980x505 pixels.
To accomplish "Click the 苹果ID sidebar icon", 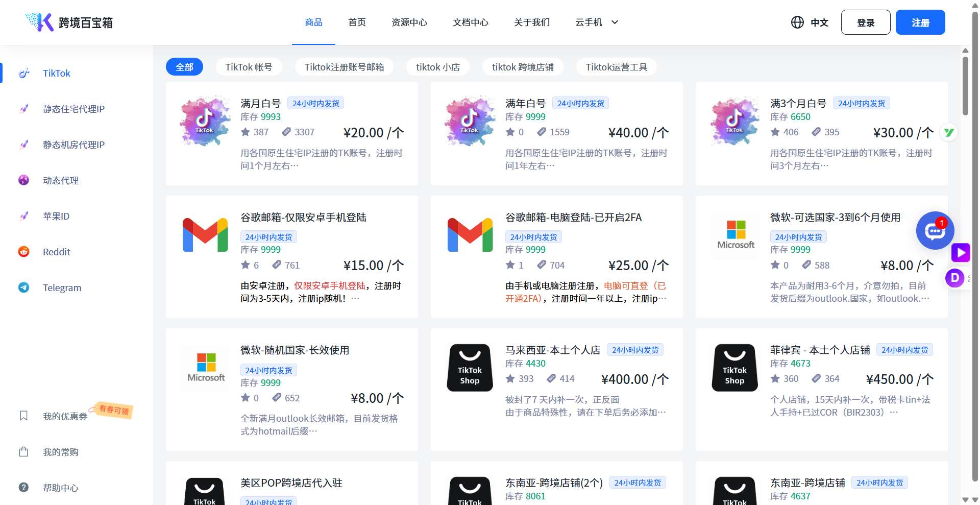I will (x=24, y=216).
